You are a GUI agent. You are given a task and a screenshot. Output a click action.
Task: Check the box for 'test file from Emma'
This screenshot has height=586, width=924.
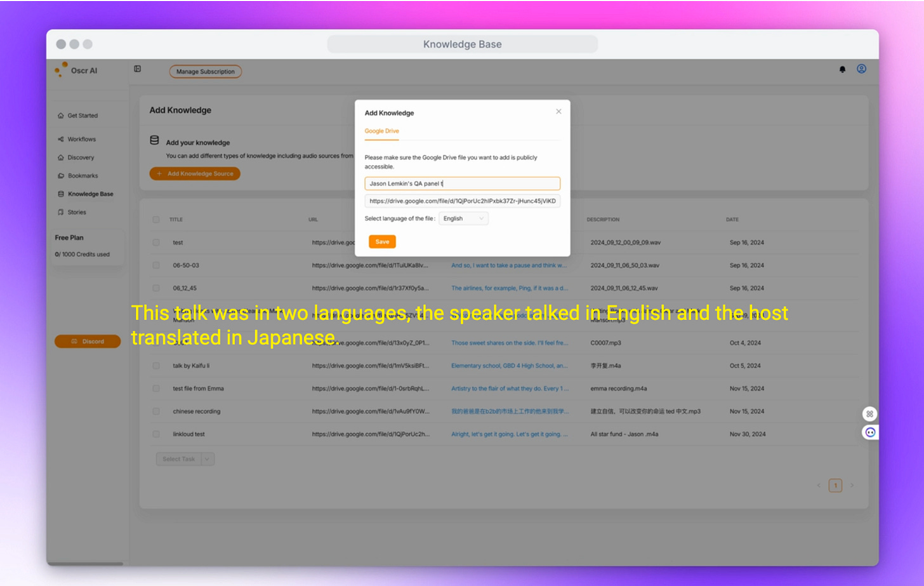[156, 389]
